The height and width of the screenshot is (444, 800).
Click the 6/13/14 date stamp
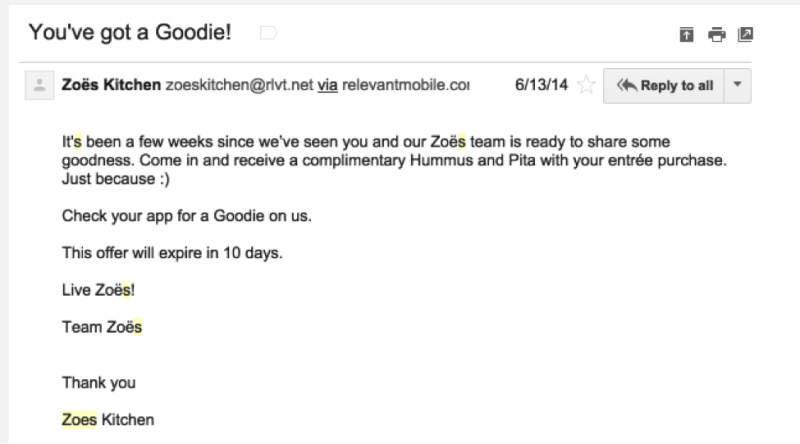[541, 85]
